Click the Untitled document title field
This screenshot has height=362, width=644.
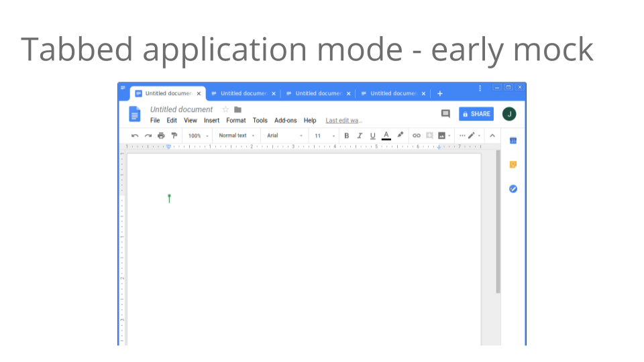(181, 109)
